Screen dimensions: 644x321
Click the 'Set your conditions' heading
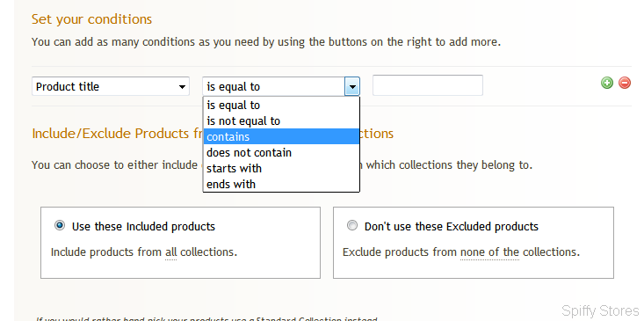point(91,19)
